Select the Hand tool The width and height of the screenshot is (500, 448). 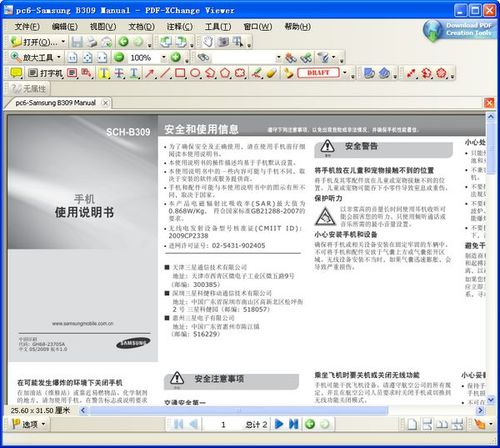tap(208, 42)
